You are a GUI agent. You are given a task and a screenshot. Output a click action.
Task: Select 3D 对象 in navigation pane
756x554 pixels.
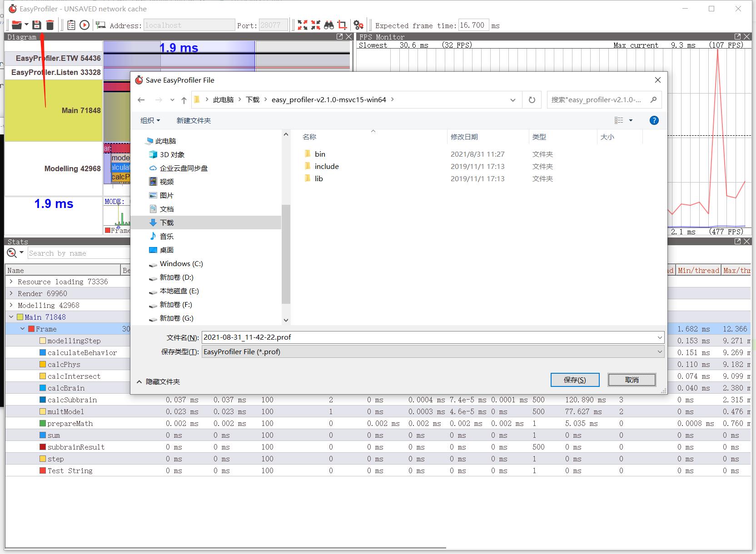[x=172, y=154]
